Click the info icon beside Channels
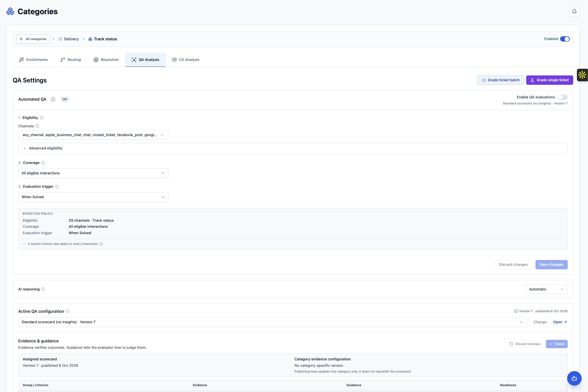588x392 pixels. pos(37,126)
